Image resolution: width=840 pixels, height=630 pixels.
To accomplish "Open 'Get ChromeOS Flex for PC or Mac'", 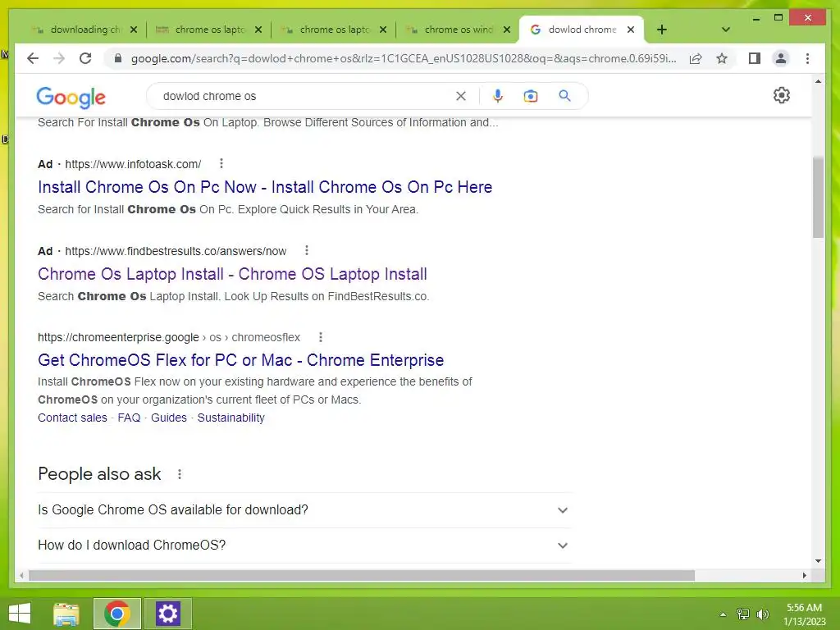I will (x=241, y=360).
